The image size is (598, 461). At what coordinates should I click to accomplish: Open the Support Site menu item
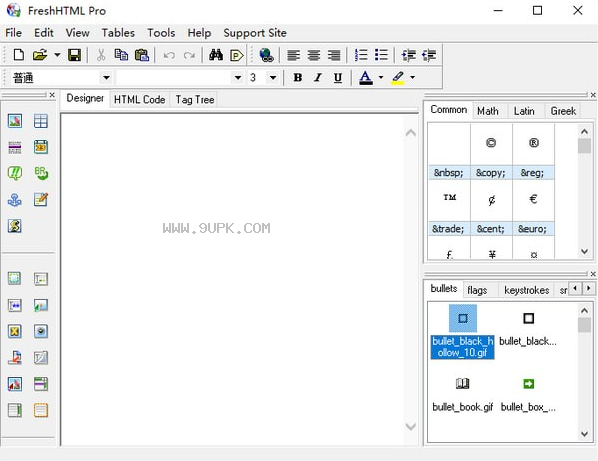[255, 33]
